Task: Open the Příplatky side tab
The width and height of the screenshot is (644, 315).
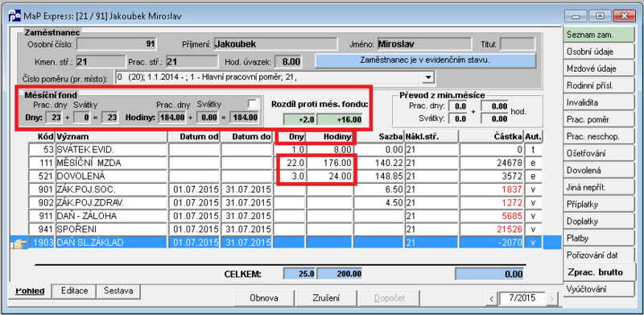Action: (598, 205)
